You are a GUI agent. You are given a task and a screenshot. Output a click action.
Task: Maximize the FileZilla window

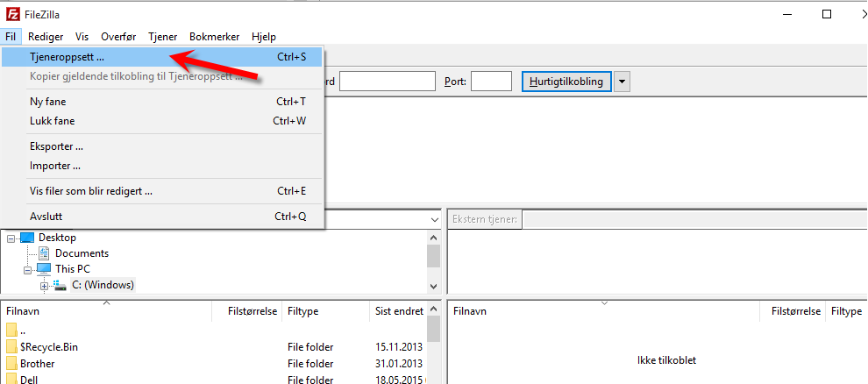click(827, 14)
